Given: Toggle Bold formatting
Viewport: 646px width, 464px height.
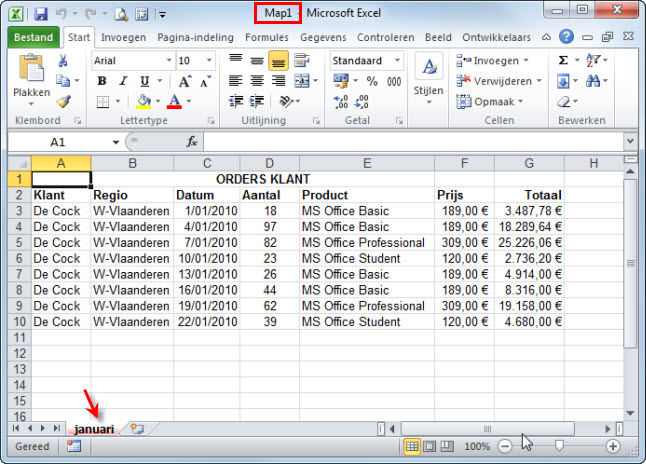Looking at the screenshot, I should coord(102,81).
